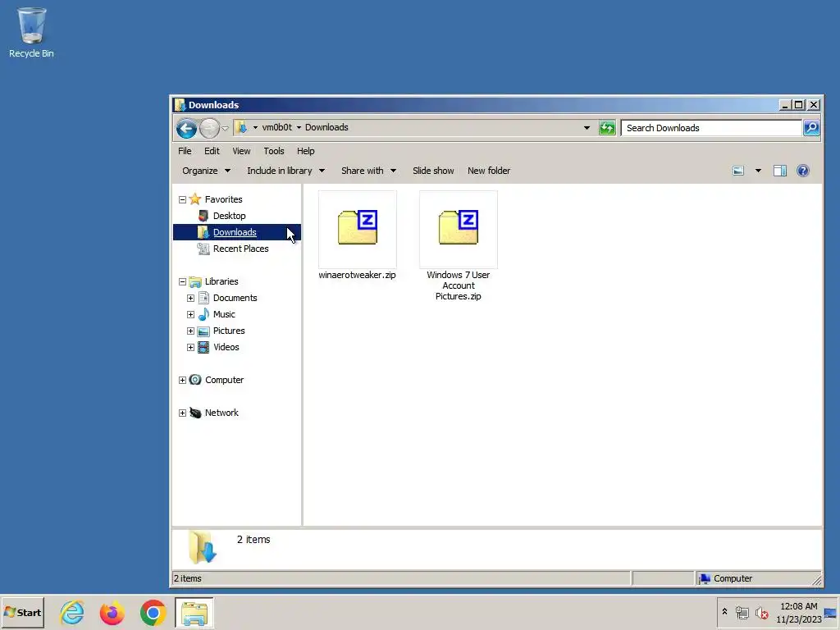This screenshot has width=840, height=630.
Task: Click the muted volume tray icon
Action: click(762, 612)
